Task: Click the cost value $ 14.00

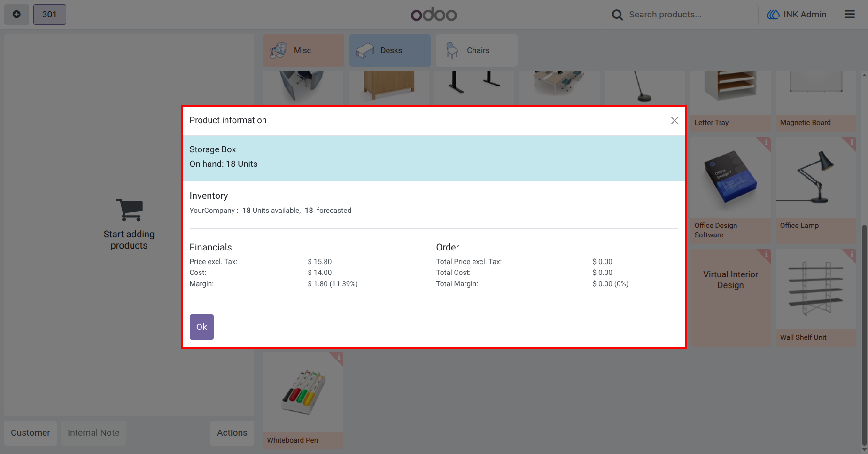Action: pos(320,273)
